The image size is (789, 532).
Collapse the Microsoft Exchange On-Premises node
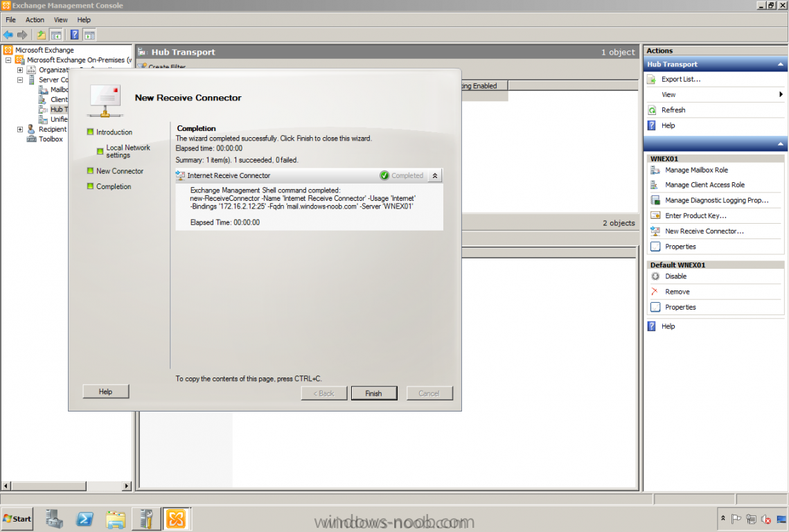point(8,60)
